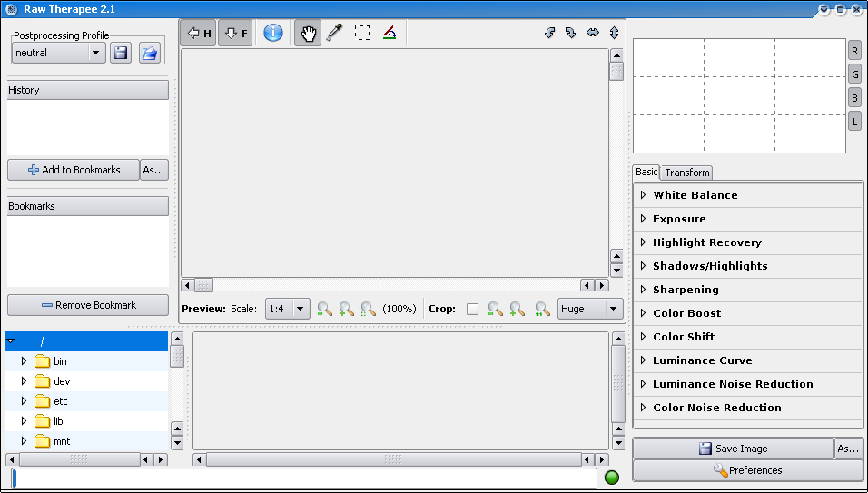Screen dimensions: 868x493
Task: Toggle the L histogram channel
Action: point(854,121)
